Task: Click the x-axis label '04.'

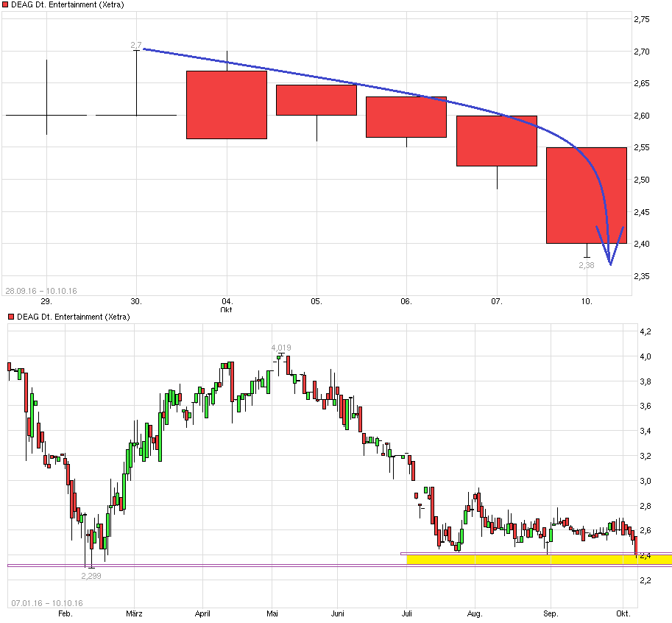Action: [x=227, y=301]
